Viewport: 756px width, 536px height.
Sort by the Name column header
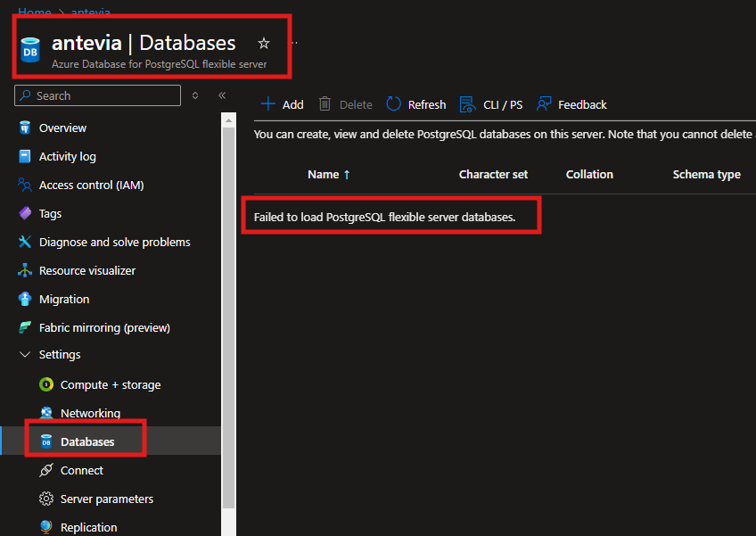point(329,174)
